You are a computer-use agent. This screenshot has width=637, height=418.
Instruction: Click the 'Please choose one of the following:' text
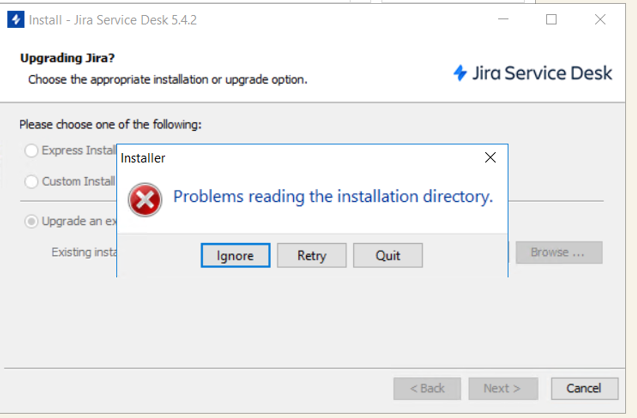coord(110,124)
